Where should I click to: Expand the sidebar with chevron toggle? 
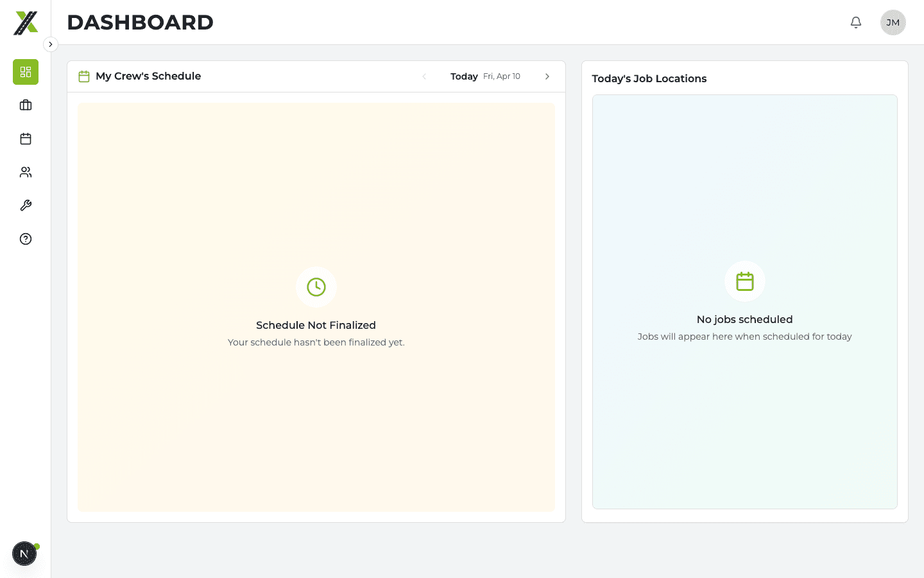pyautogui.click(x=51, y=44)
